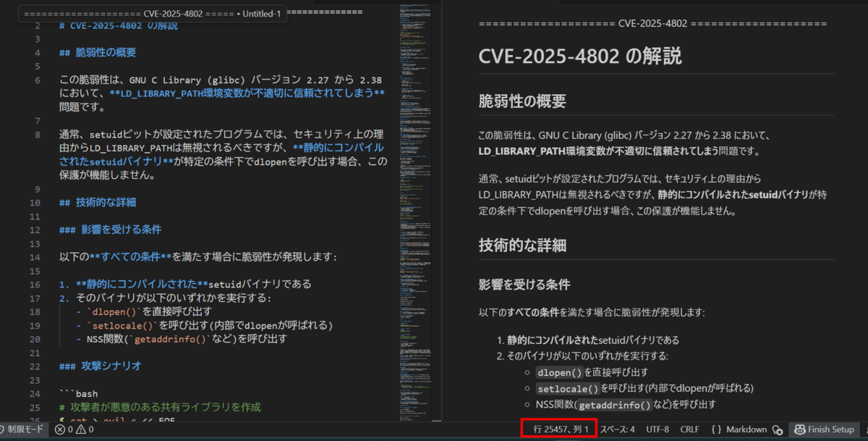The width and height of the screenshot is (868, 441).
Task: Click line number 14 in the gutter
Action: pos(35,256)
